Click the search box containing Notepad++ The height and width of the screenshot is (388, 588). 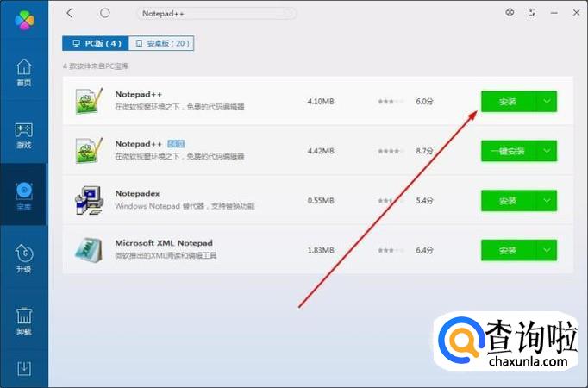pos(216,14)
